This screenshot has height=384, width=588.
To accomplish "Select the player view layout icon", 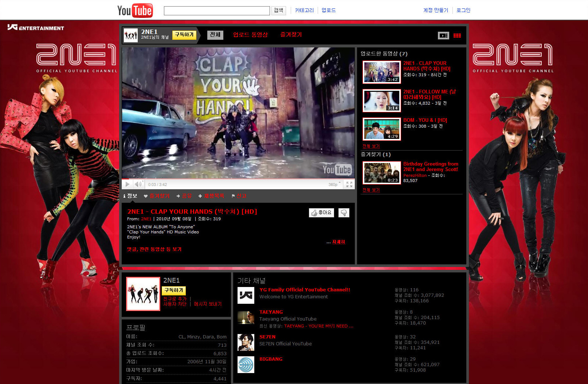I will click(443, 35).
